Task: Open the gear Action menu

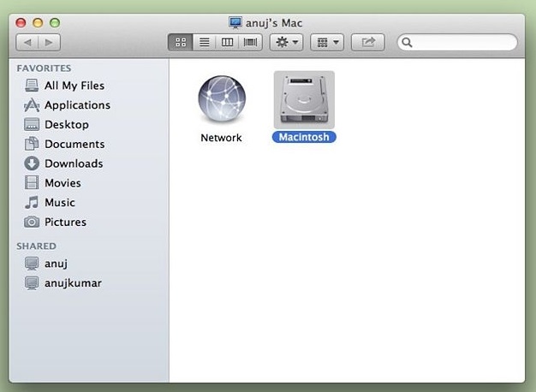Action: pyautogui.click(x=287, y=43)
